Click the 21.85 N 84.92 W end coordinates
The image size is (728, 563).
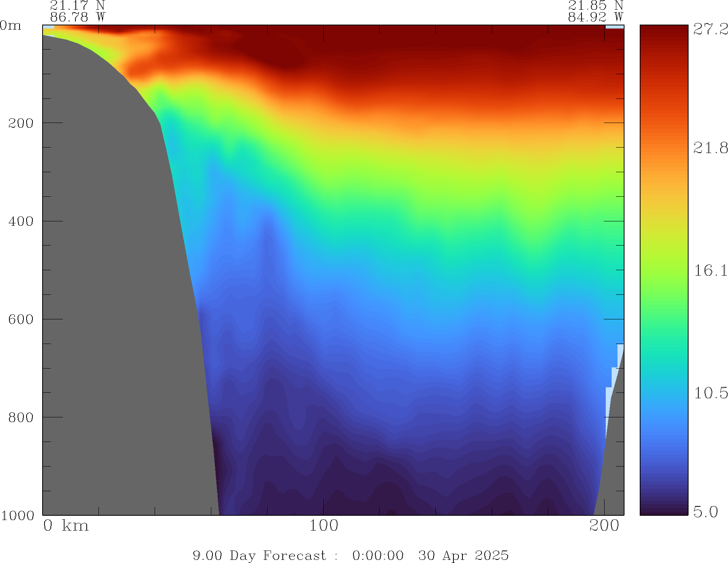coord(596,11)
